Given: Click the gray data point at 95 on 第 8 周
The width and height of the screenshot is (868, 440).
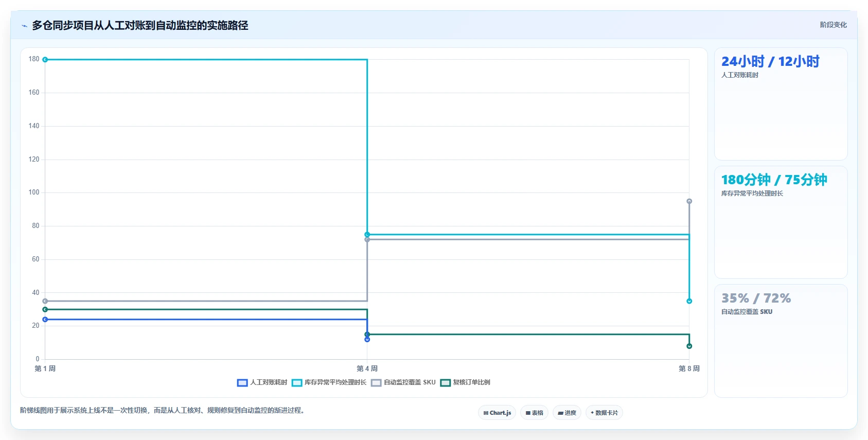Looking at the screenshot, I should 689,201.
